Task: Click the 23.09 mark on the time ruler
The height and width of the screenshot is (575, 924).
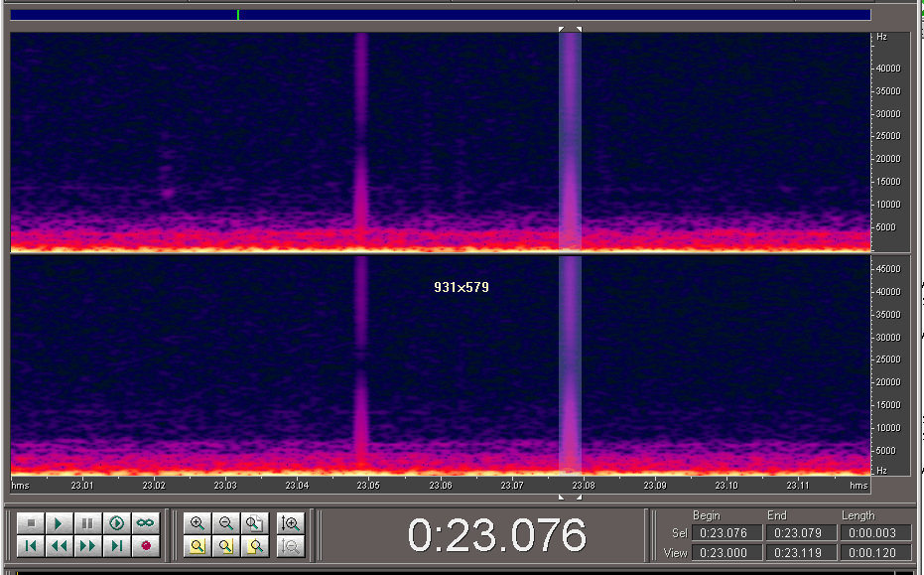Action: click(655, 485)
